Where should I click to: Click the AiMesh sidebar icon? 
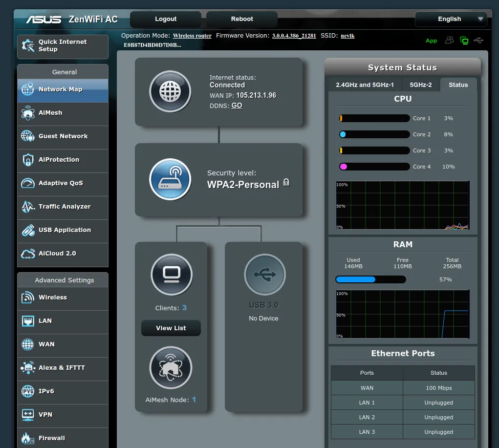(28, 113)
